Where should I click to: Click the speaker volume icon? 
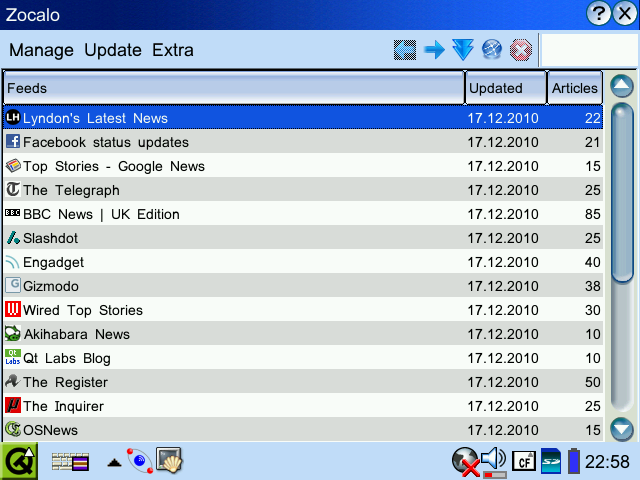(x=493, y=461)
